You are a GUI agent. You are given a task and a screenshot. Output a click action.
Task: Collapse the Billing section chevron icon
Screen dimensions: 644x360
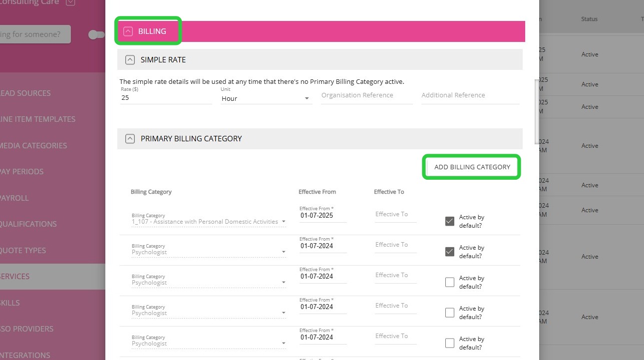(128, 31)
